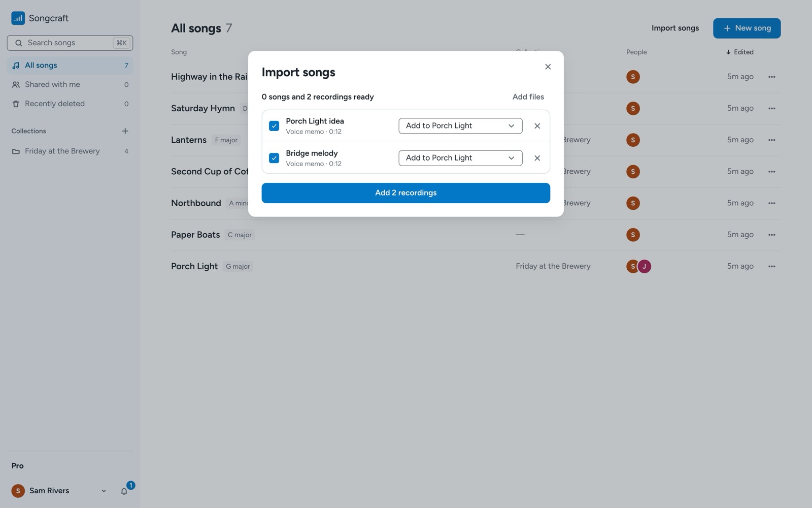
Task: Open more options for Lanterns row
Action: tap(771, 140)
